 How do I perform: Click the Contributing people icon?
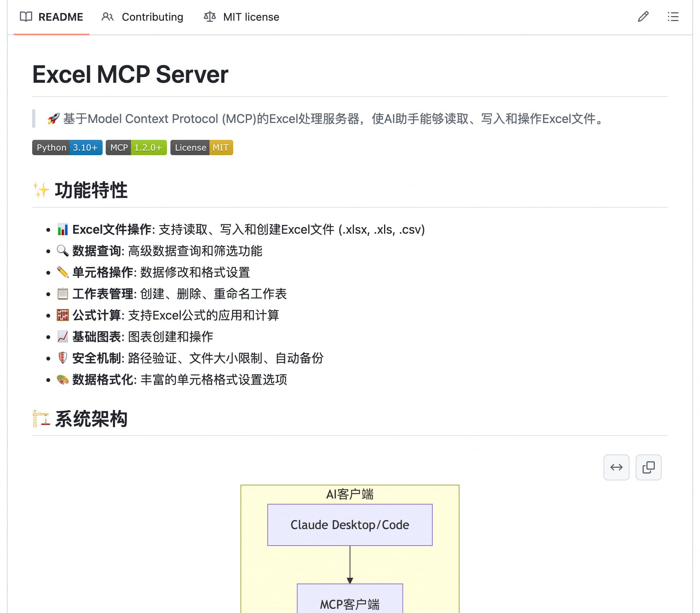click(108, 17)
